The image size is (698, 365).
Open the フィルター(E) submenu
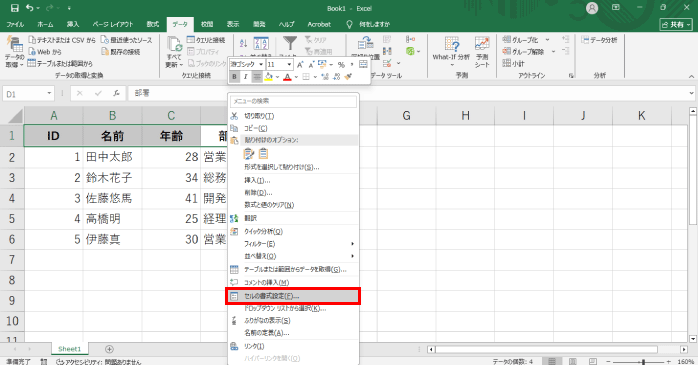(x=293, y=244)
